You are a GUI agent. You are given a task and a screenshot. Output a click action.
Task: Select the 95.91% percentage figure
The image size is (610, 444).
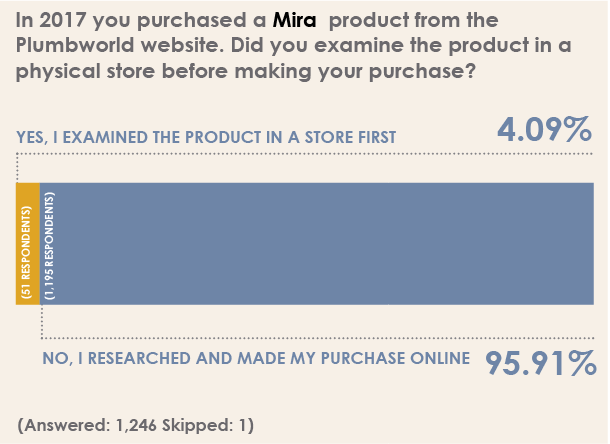pos(540,363)
